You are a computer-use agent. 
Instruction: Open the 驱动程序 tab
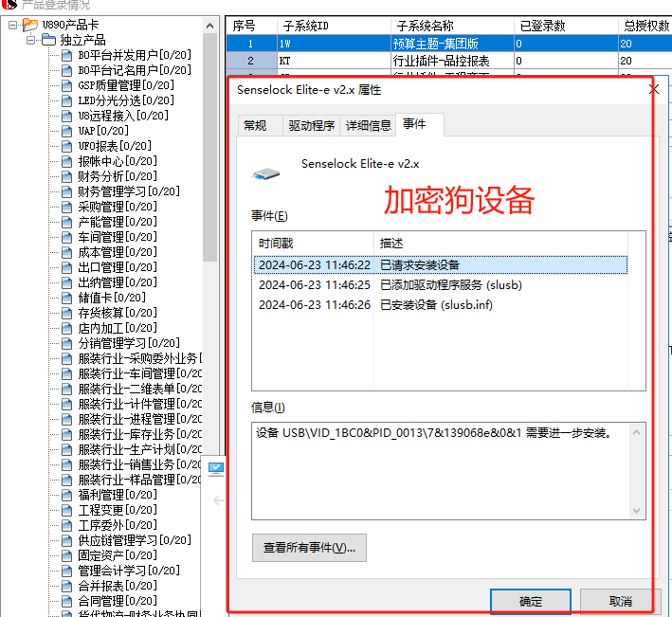tap(311, 126)
